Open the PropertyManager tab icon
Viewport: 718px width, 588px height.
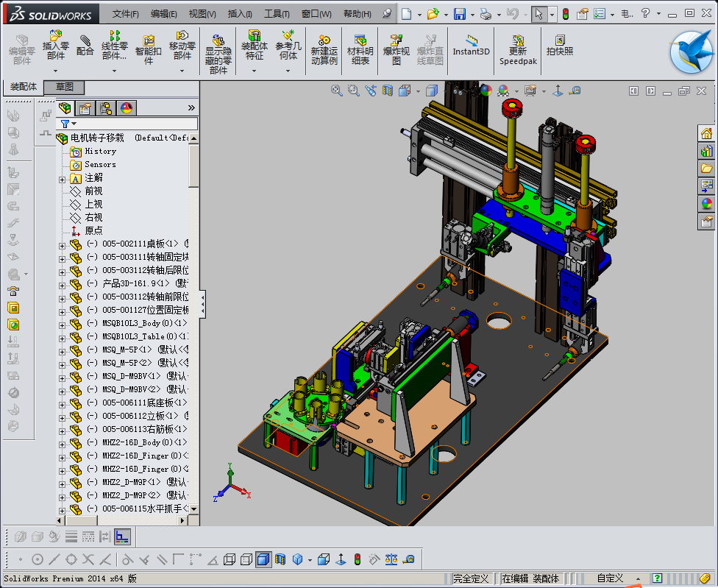(86, 109)
